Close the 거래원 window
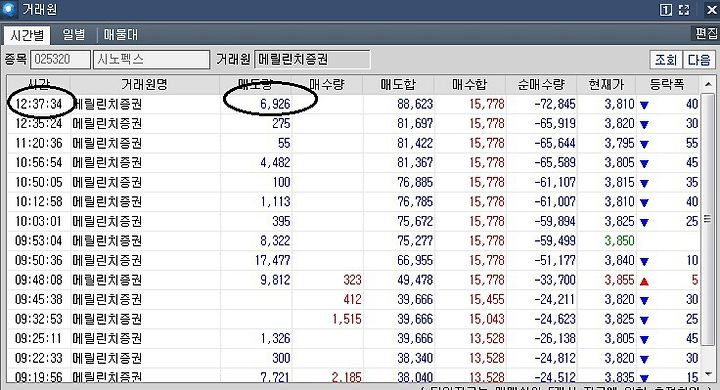Viewport: 720px width, 390px height. tap(711, 10)
